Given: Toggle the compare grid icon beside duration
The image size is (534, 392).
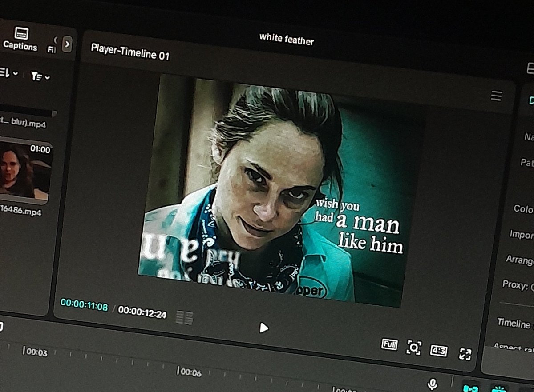Looking at the screenshot, I should coord(185,317).
